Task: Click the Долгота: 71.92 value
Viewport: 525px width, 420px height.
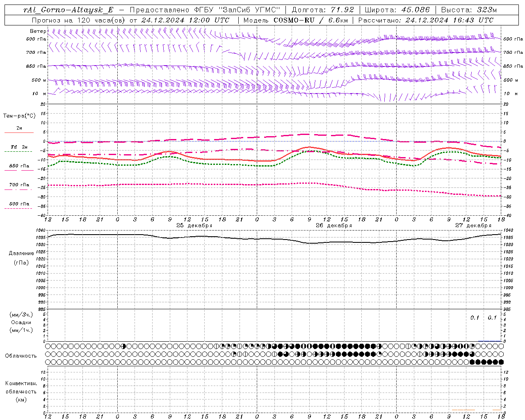Action: tap(323, 10)
